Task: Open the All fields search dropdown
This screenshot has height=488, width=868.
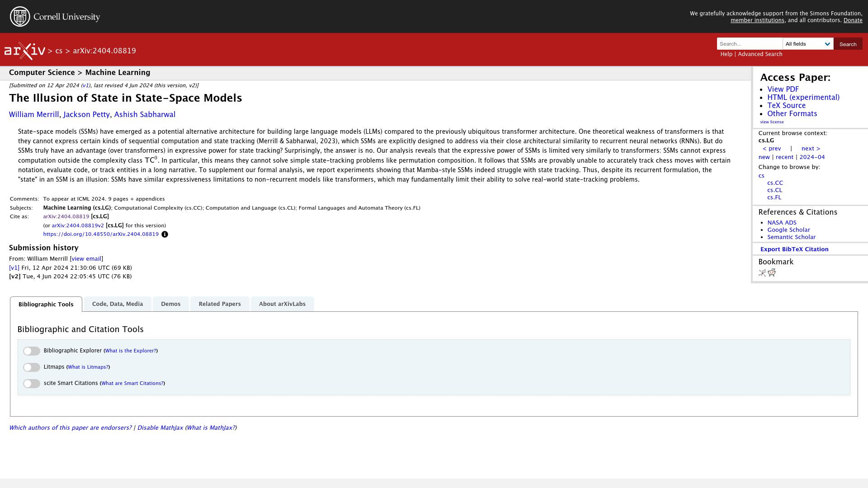Action: tap(808, 44)
